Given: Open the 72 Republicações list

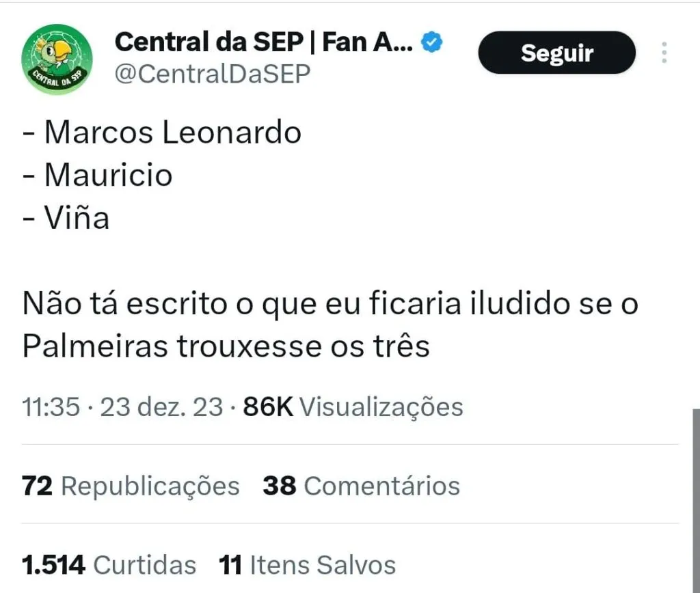Looking at the screenshot, I should pos(131,486).
